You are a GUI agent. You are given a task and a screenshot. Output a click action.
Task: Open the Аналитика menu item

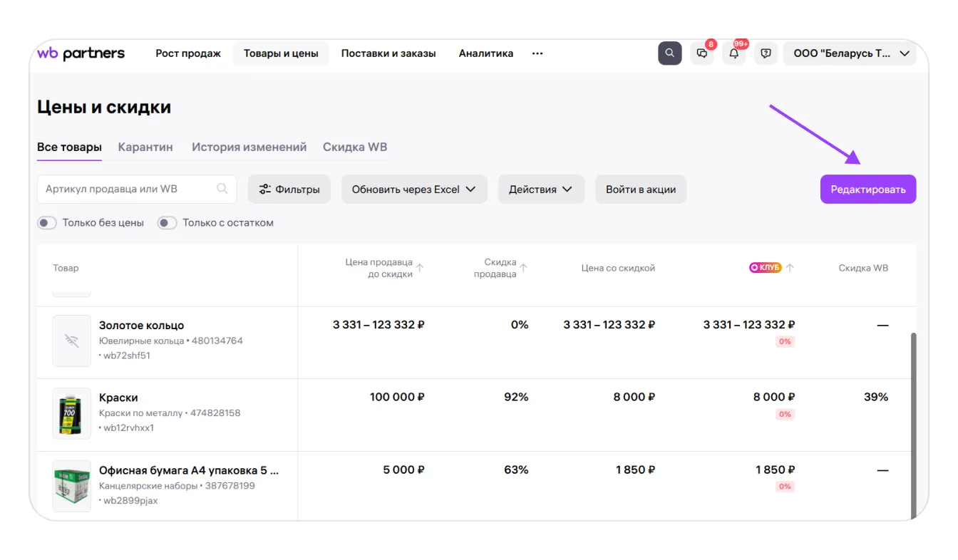[485, 53]
